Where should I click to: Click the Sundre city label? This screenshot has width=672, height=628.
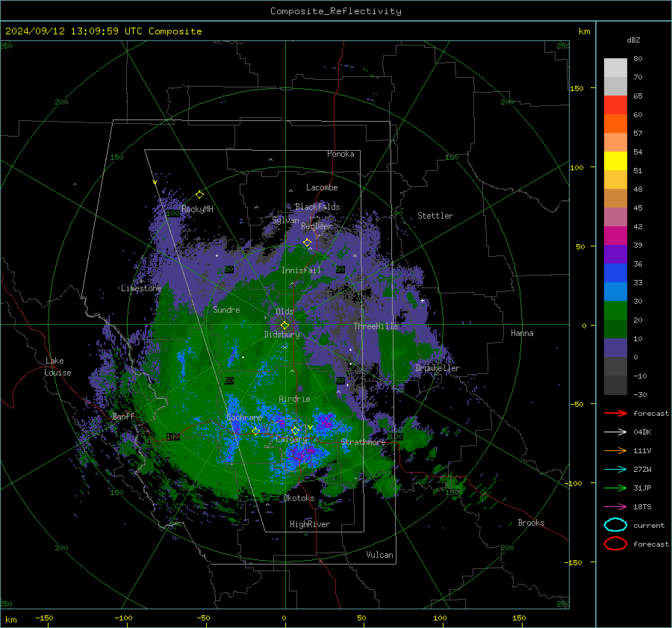click(x=226, y=309)
